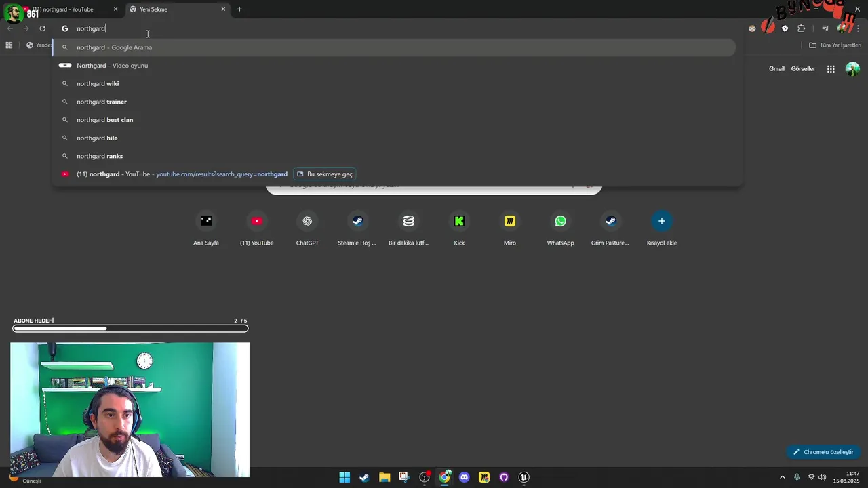The height and width of the screenshot is (488, 868).
Task: Open the Görseller link
Action: tap(803, 69)
